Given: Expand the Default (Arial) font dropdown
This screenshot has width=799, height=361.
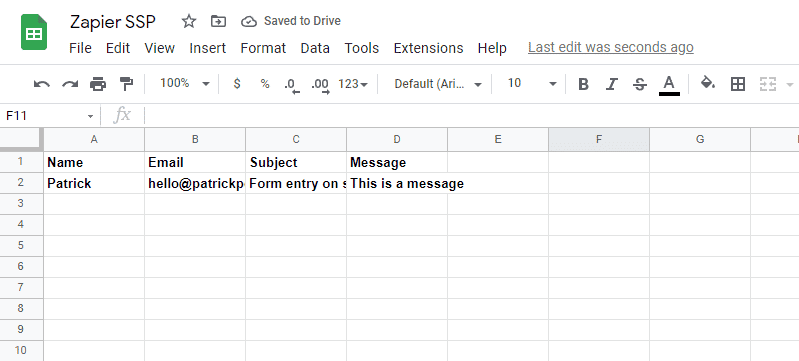Looking at the screenshot, I should [438, 84].
